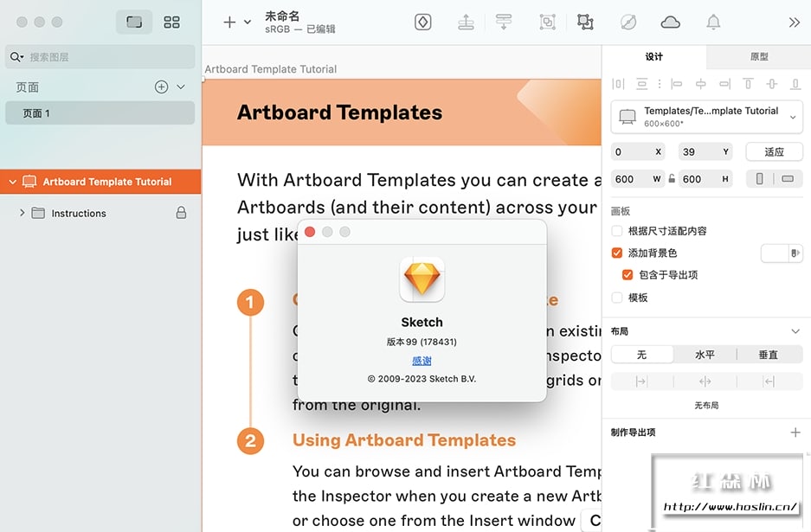Click the Sketch diamond app icon

coord(422,279)
